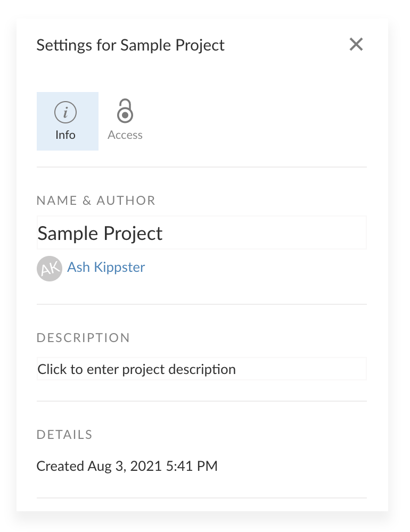Switch to the Info tab

tap(67, 121)
